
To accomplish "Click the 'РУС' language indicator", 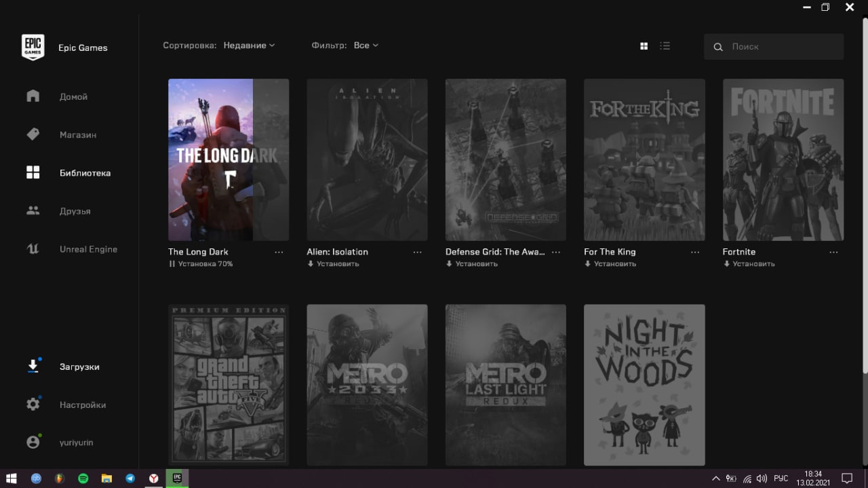I will [781, 478].
